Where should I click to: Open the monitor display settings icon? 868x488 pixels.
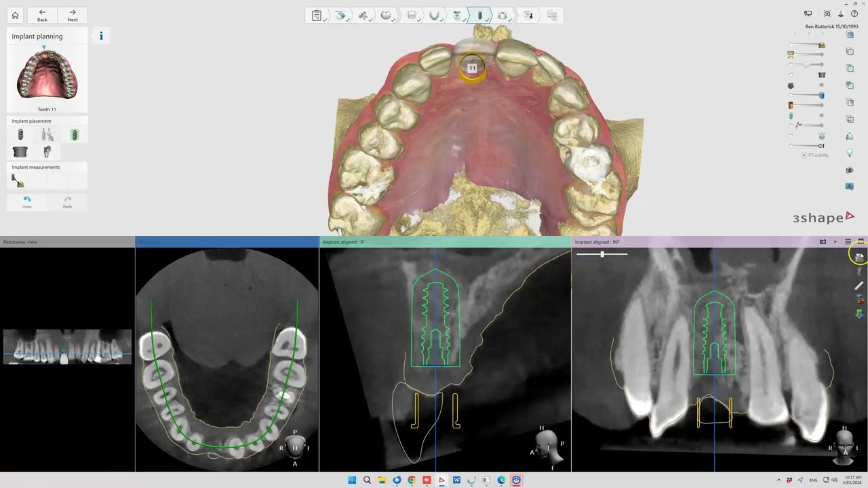pyautogui.click(x=808, y=14)
